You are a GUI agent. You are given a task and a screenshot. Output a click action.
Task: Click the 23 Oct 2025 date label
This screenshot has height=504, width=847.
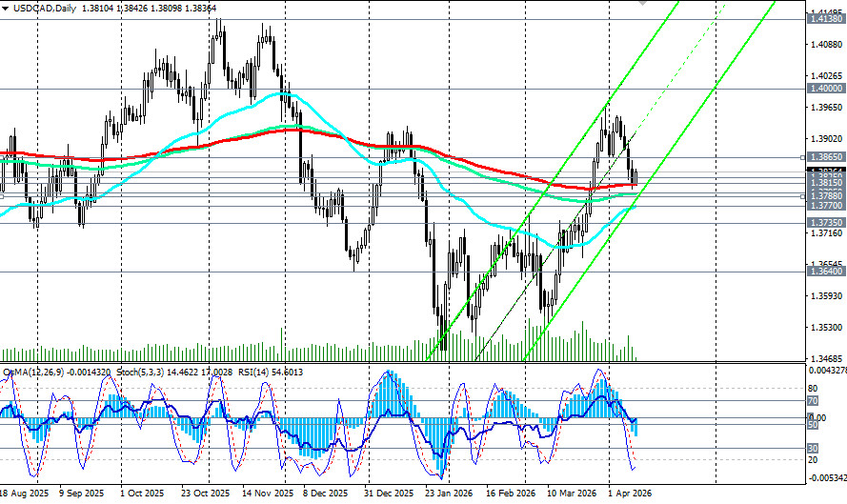205,494
